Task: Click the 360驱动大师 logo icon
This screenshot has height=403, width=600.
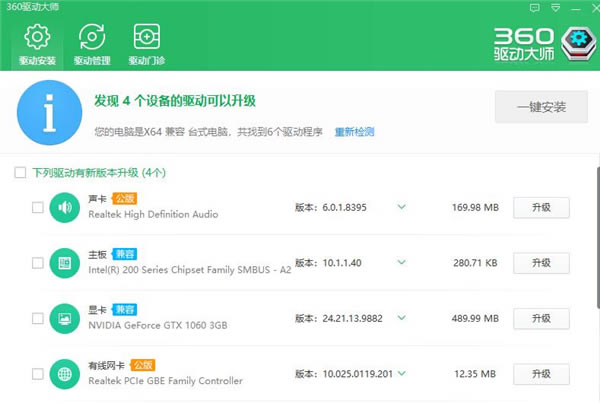Action: (x=578, y=44)
